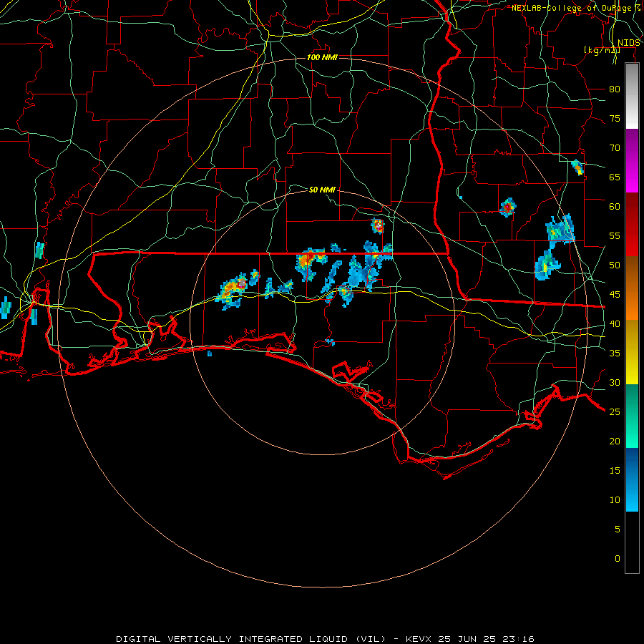Click the "25 JUN 25" date in the caption
This screenshot has height=644, width=644.
tap(467, 639)
